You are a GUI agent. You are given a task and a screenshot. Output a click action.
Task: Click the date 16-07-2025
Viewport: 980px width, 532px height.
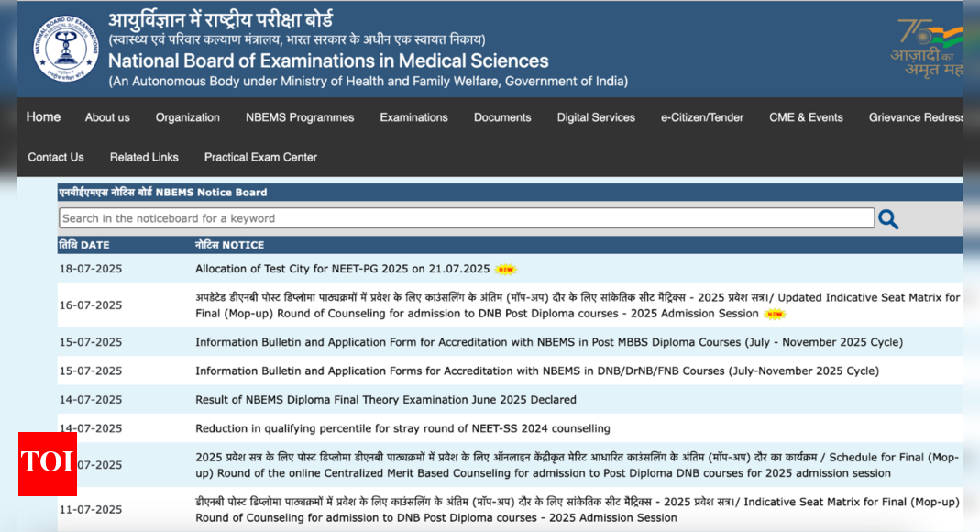pos(91,305)
